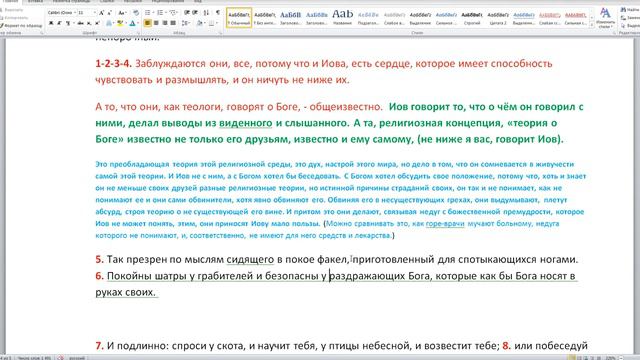The image size is (640, 360).
Task: Apply text effects (glowing A) icon
Action: pyautogui.click(x=109, y=23)
